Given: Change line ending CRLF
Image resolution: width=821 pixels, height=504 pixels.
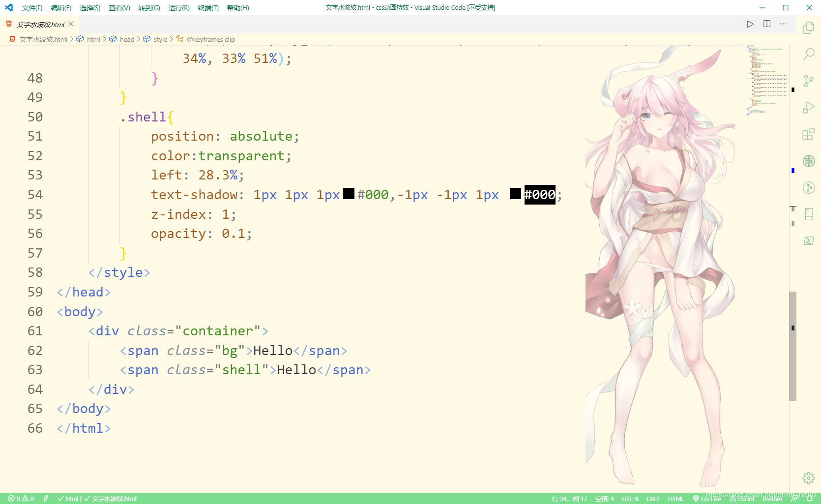Looking at the screenshot, I should click(x=653, y=499).
